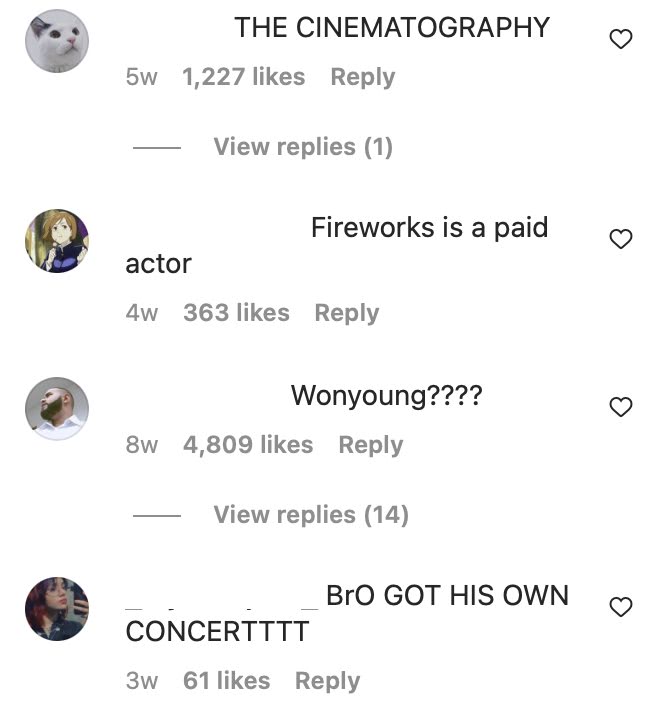The width and height of the screenshot is (658, 708).
Task: Open the bearded man profile picture
Action: pos(57,409)
